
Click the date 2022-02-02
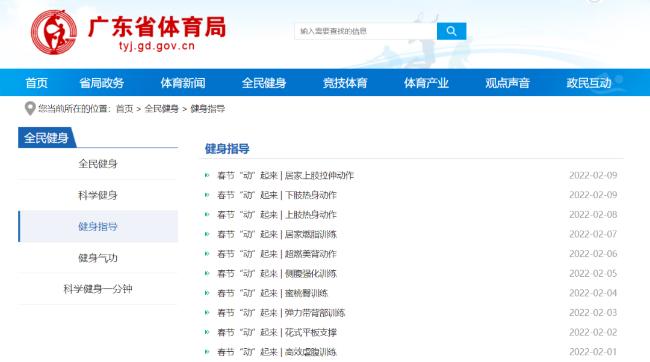click(593, 333)
